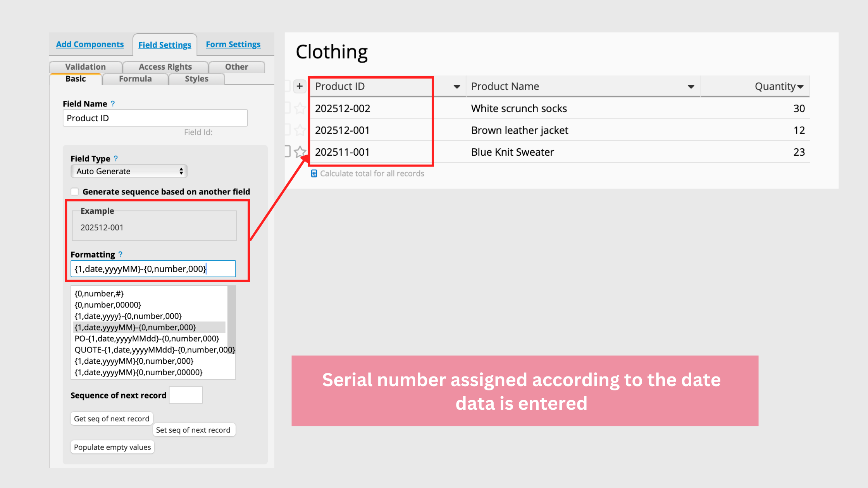Check the Blue Knit Sweater row checkbox

pos(287,151)
